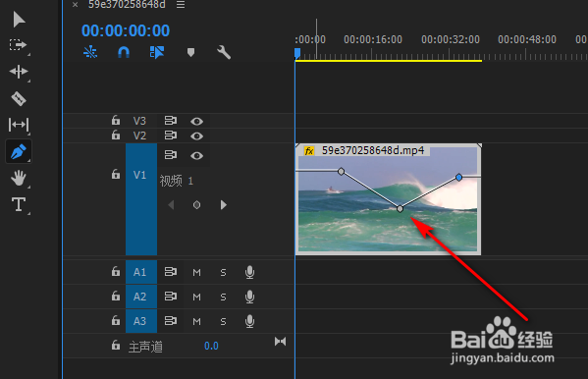Toggle sync lock for A1
The height and width of the screenshot is (379, 588).
click(x=170, y=271)
